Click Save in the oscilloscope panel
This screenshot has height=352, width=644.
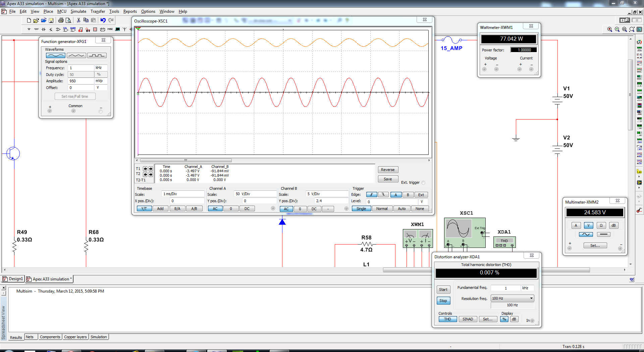pyautogui.click(x=388, y=179)
